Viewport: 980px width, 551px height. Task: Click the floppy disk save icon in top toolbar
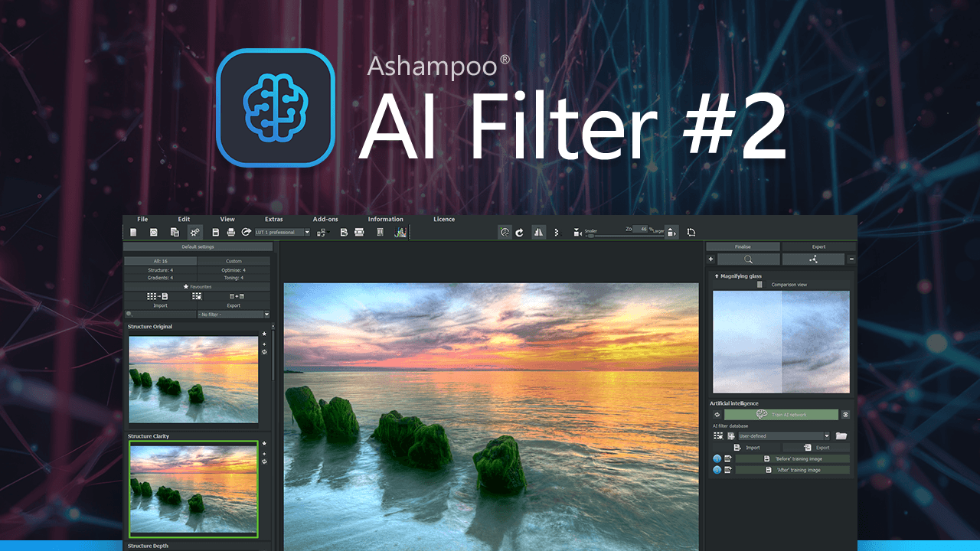point(216,232)
